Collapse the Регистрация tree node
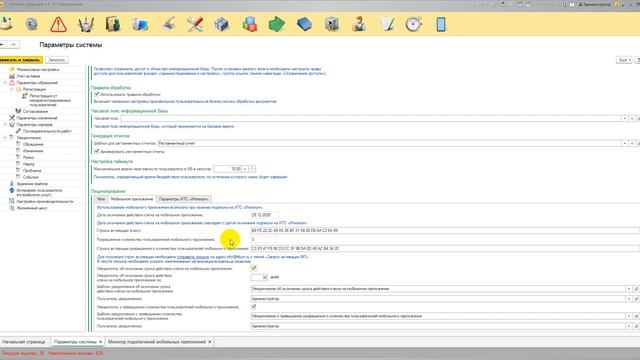640x360 pixels. pos(12,89)
